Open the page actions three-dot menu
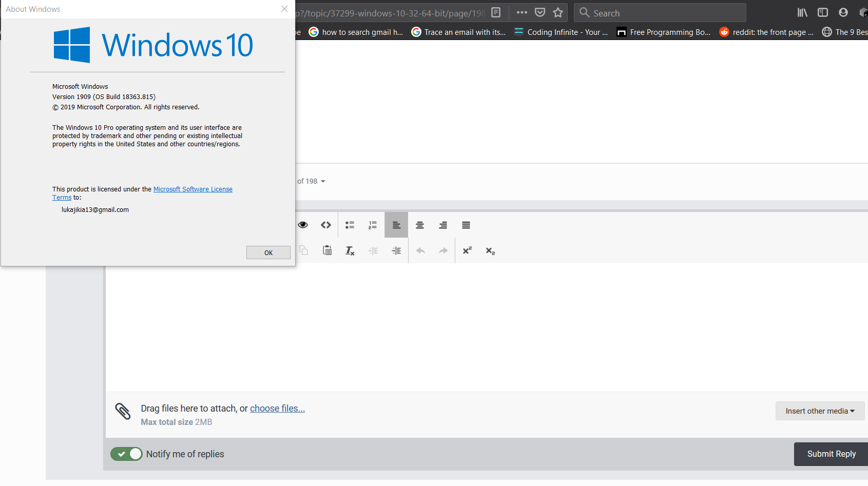868x486 pixels. click(x=522, y=13)
